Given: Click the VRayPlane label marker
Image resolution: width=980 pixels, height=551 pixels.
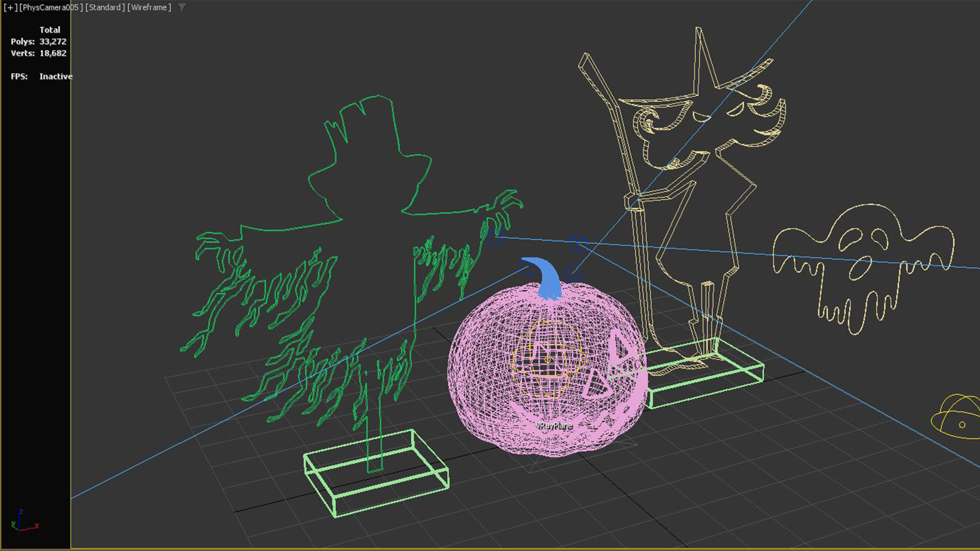Looking at the screenshot, I should [x=554, y=425].
